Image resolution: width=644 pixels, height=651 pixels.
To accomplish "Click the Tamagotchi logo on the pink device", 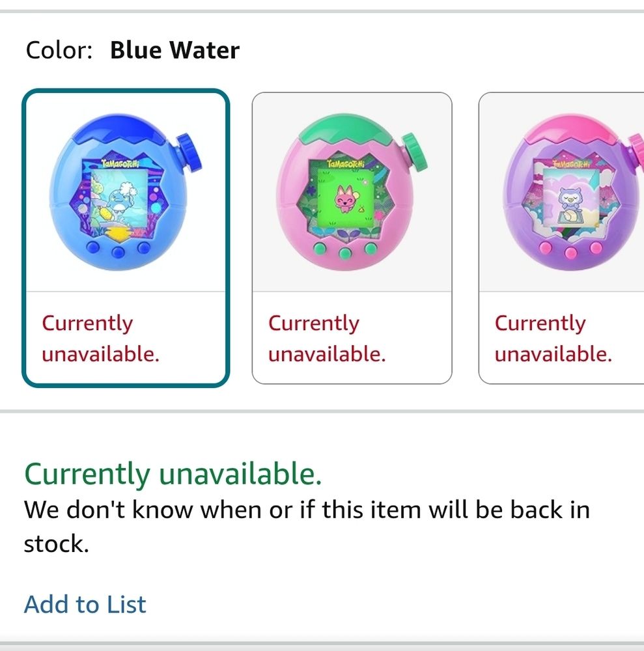I will click(346, 163).
